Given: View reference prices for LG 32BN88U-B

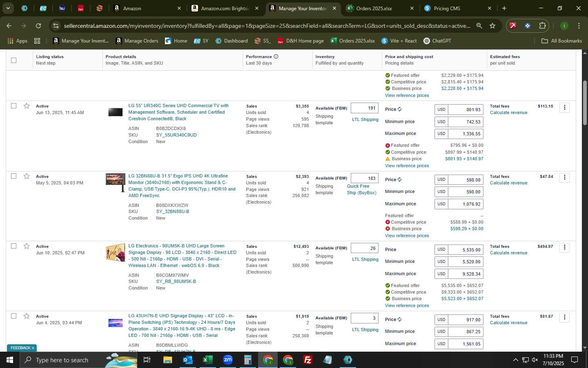Looking at the screenshot, I should point(407,236).
